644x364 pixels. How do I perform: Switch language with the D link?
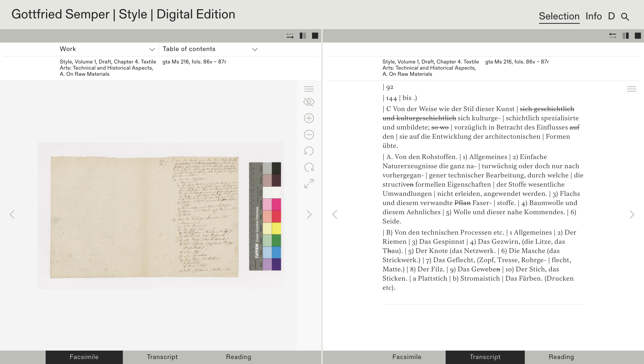click(611, 16)
